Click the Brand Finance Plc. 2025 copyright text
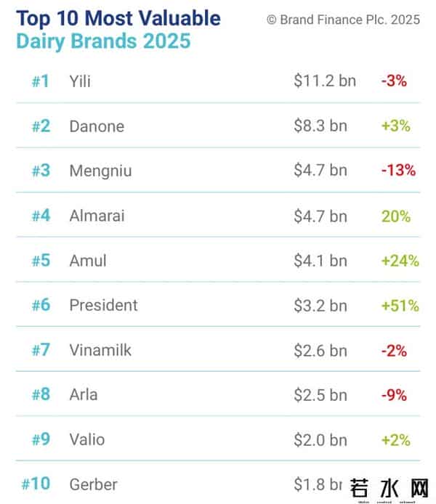Screen dimensions: 436x504 (x=343, y=20)
